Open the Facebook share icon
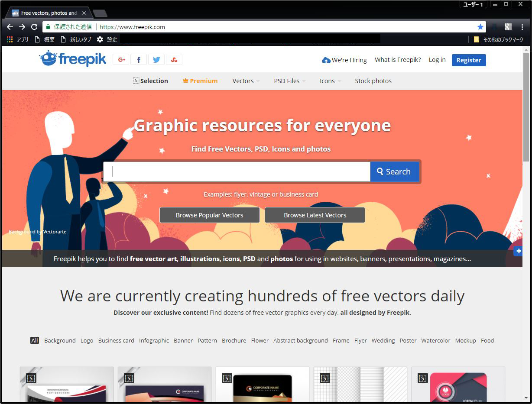Viewport: 532px width, 404px height. [x=139, y=59]
